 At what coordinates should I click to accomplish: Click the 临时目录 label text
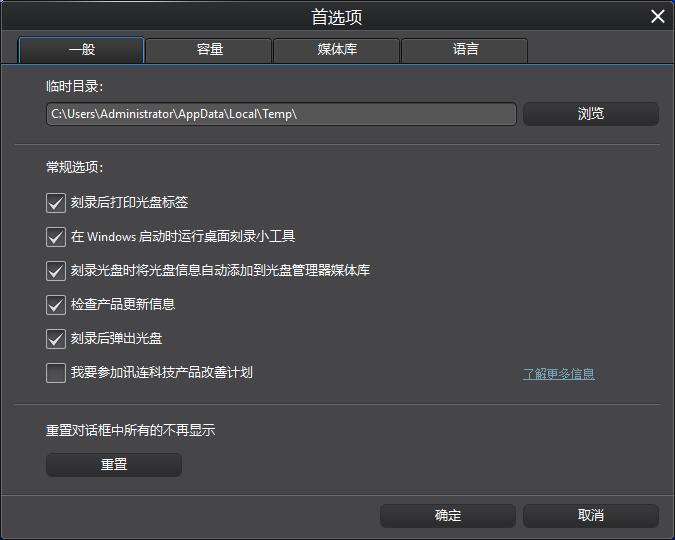(74, 87)
